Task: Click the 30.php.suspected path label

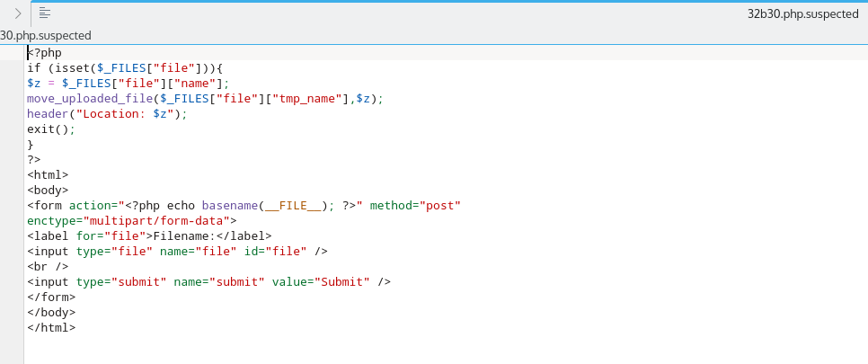Action: point(46,35)
